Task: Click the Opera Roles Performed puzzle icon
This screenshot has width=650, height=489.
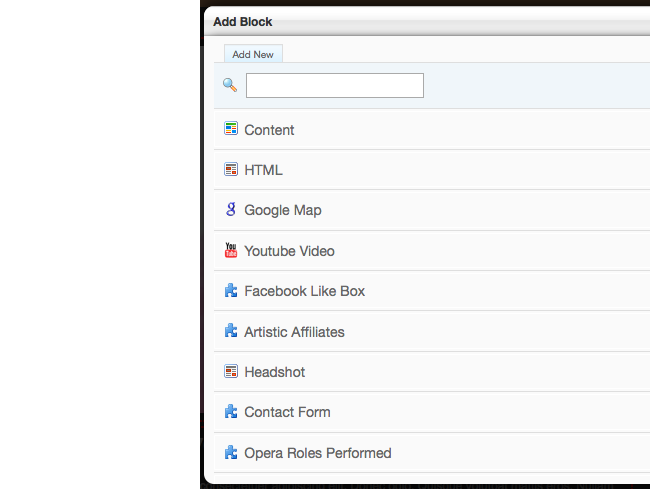Action: click(x=231, y=452)
